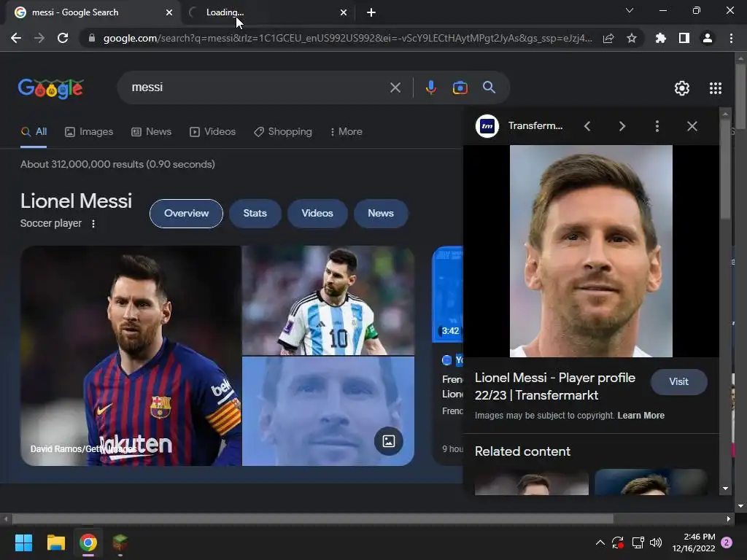This screenshot has height=560, width=747.
Task: Open the Windows Start menu
Action: (x=23, y=542)
